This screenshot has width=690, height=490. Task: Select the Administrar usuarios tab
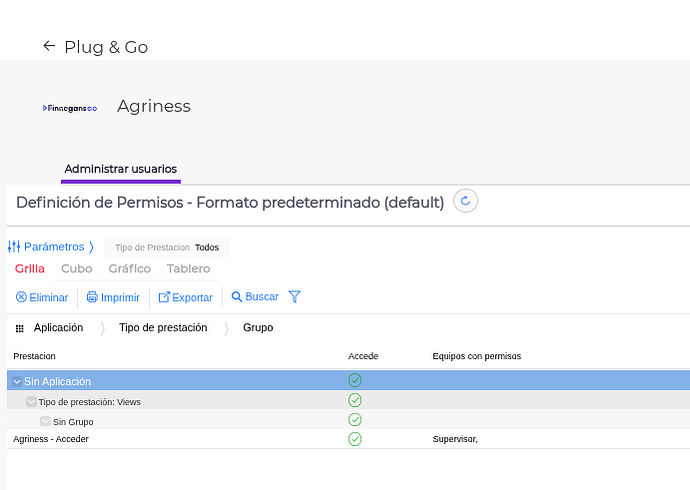point(121,169)
